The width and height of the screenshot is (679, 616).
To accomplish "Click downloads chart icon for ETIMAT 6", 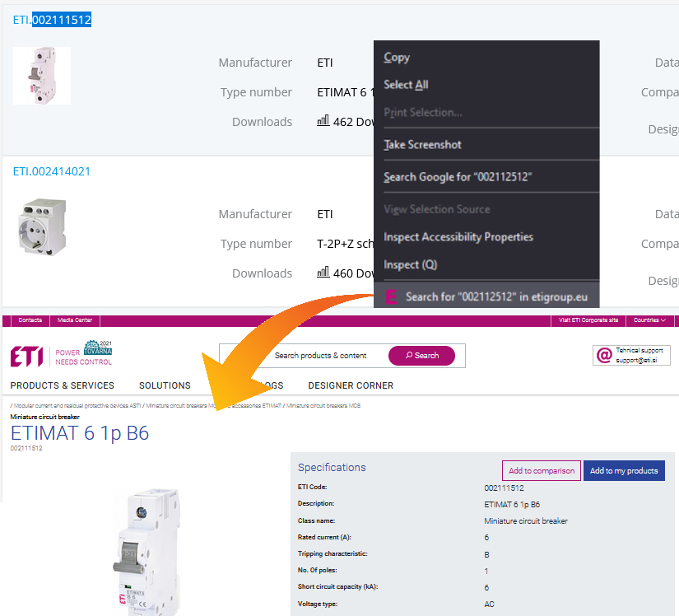I will 323,121.
